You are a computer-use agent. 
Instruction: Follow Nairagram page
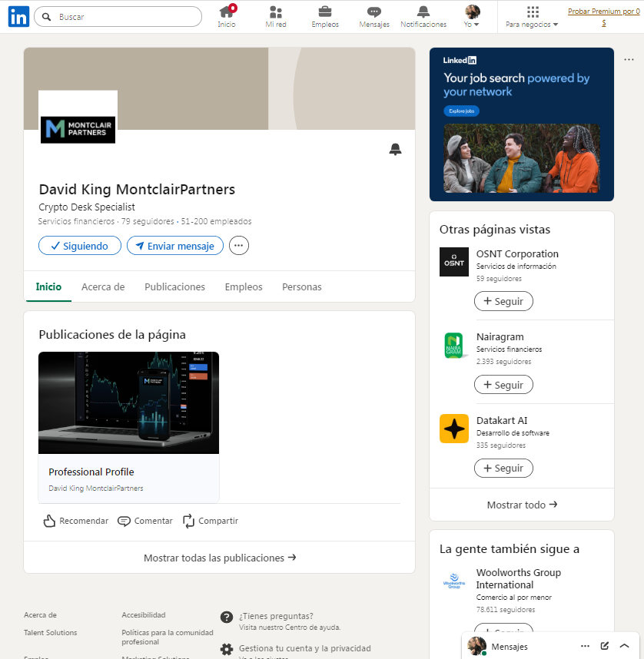click(x=503, y=385)
